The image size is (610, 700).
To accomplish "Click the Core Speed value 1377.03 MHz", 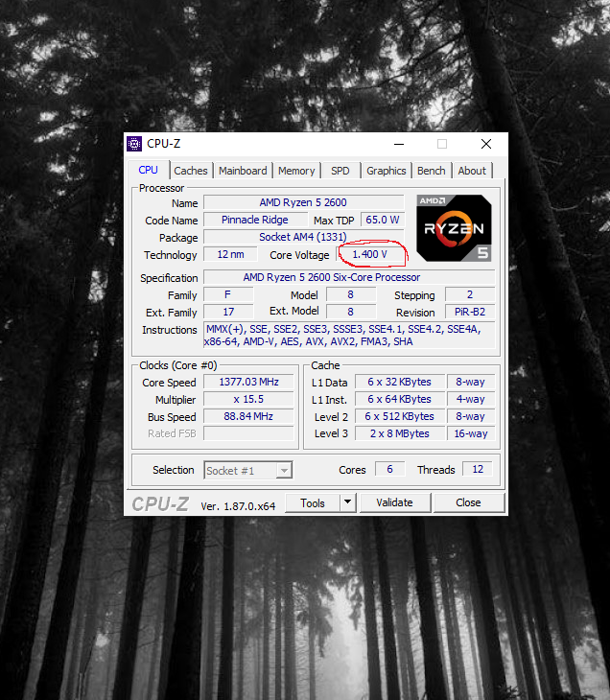I will [x=248, y=383].
